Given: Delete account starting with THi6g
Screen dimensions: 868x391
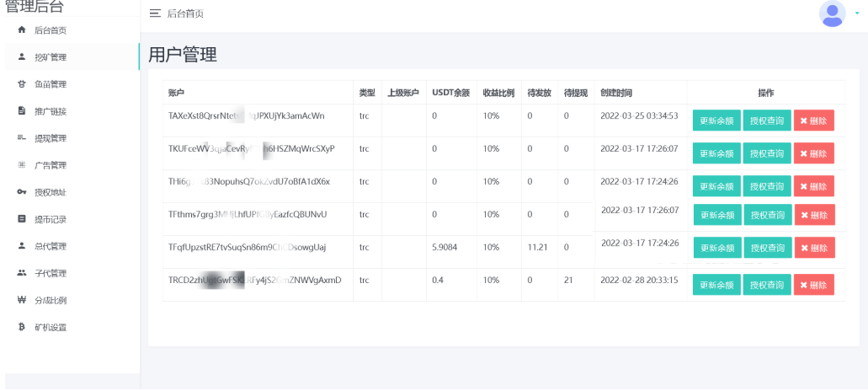Looking at the screenshot, I should (x=814, y=186).
